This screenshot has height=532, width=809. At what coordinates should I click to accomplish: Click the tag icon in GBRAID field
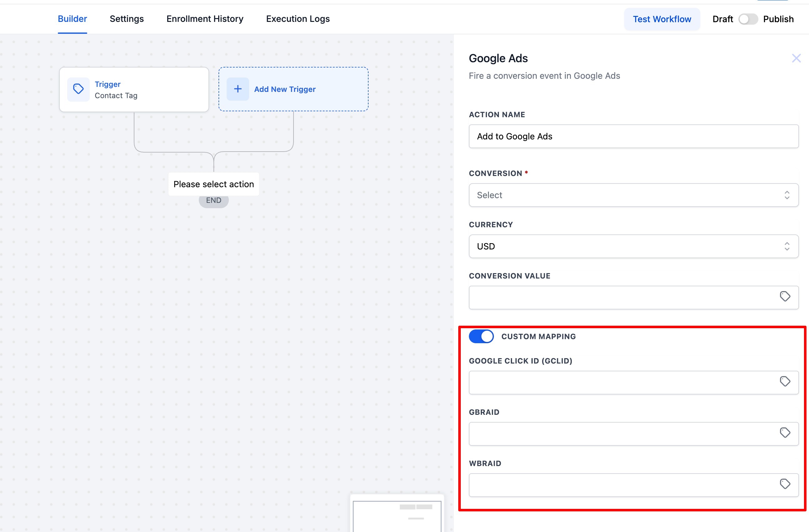coord(785,433)
